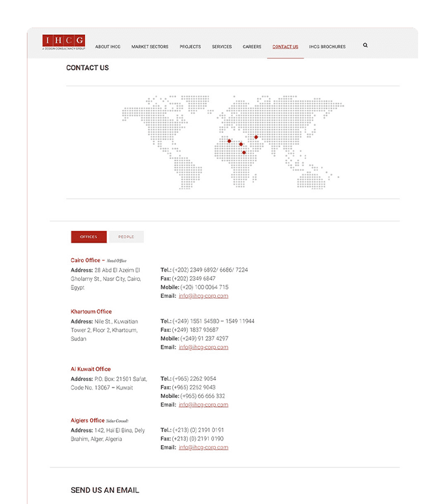Click the Algiers Office email link
Screen dimensions: 445x504
204,448
